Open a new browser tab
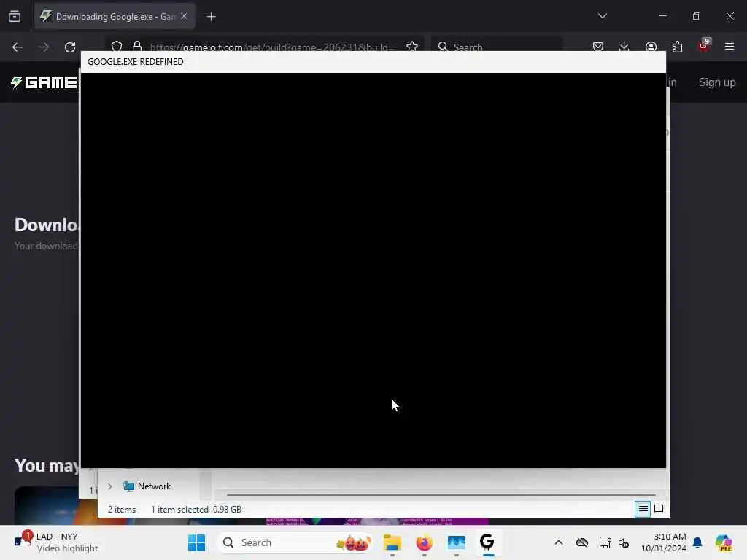Image resolution: width=747 pixels, height=560 pixels. [x=212, y=17]
